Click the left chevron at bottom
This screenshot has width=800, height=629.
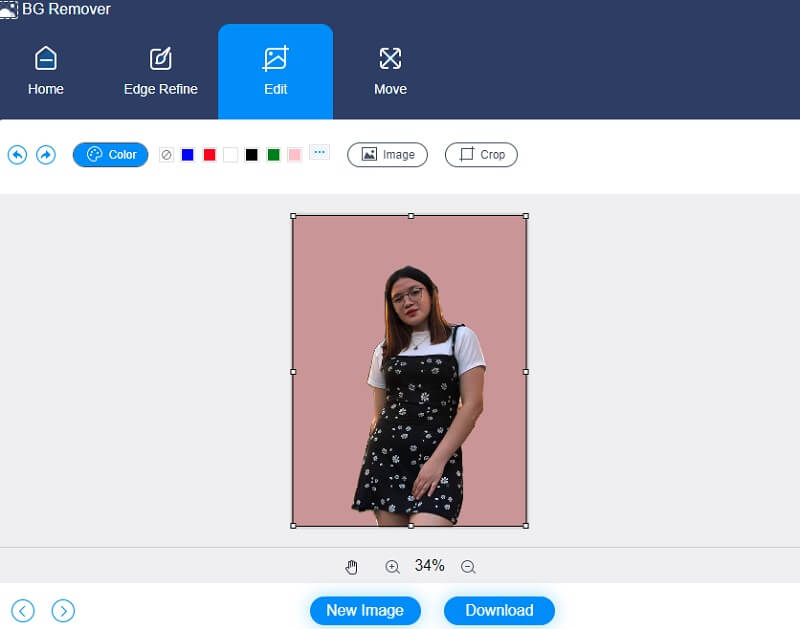coord(22,610)
